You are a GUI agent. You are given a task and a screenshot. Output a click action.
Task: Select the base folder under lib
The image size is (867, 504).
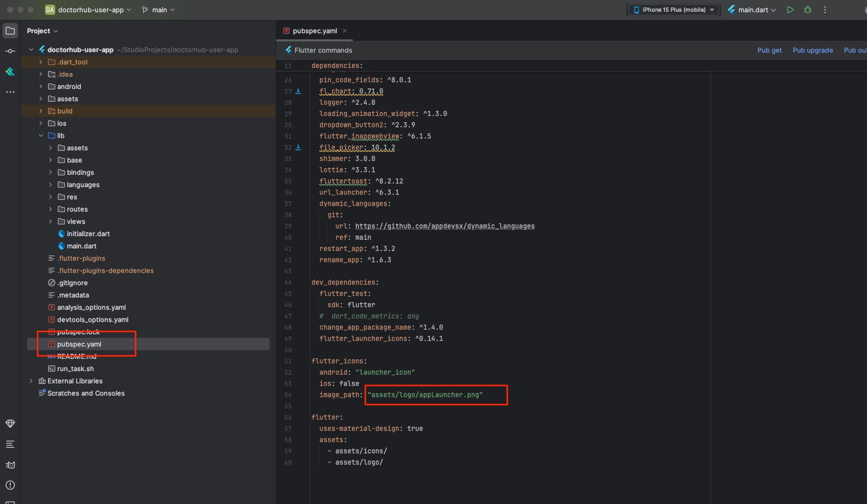(x=74, y=160)
